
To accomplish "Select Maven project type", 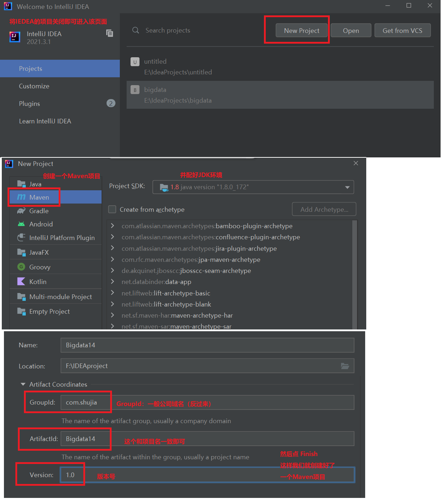I will coord(55,197).
